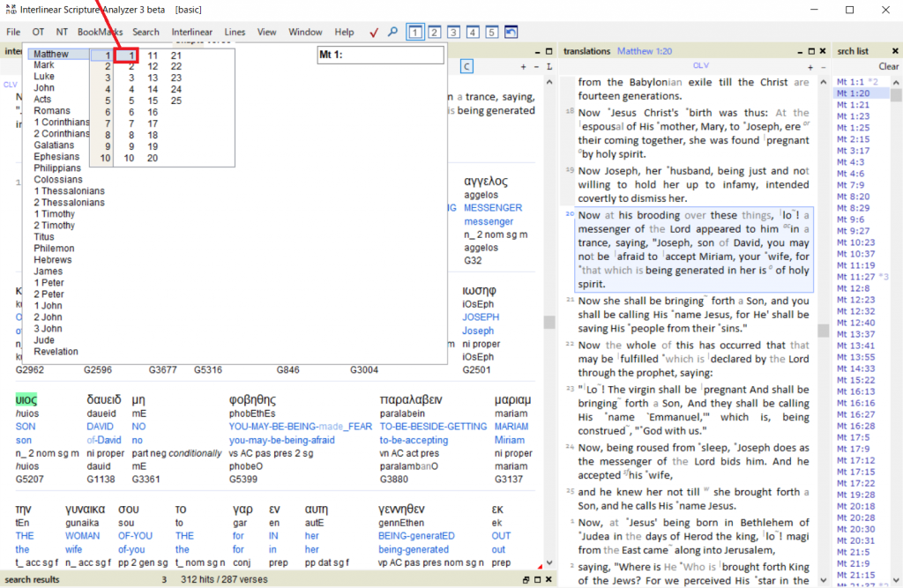This screenshot has width=903, height=588.
Task: Select Romans in the book list
Action: 52,110
